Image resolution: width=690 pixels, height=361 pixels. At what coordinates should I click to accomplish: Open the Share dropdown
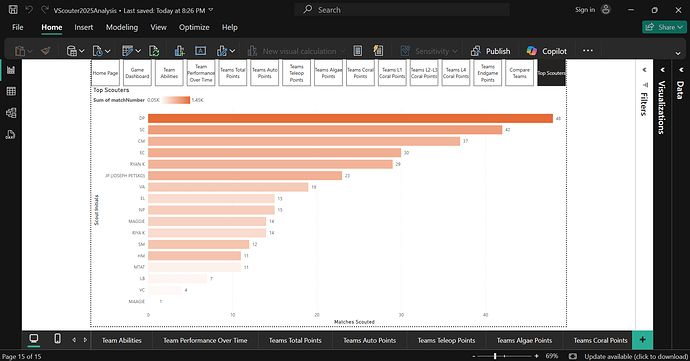point(664,27)
